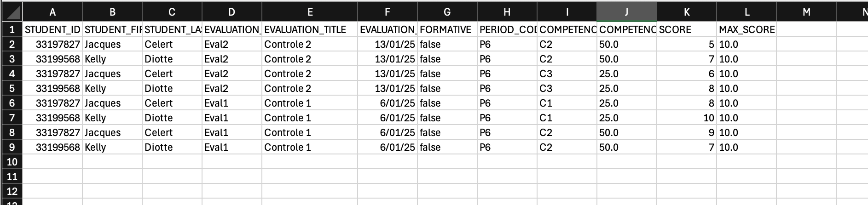Select the FORMATIVE header cell G1
The image size is (868, 205).
pos(447,30)
